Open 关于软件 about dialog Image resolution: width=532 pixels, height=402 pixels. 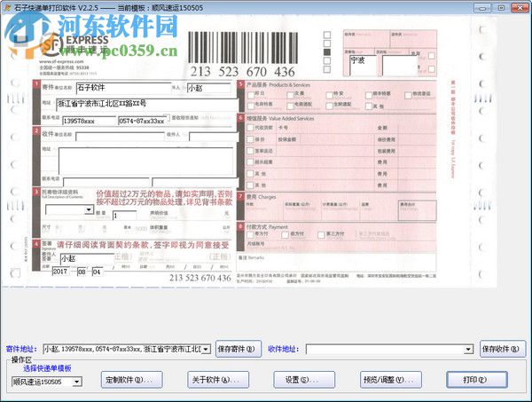(x=218, y=380)
